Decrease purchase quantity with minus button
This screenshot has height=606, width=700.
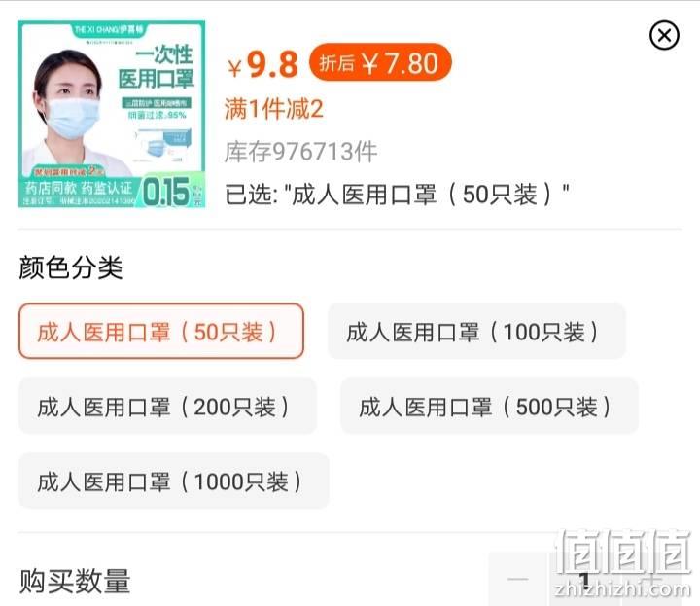[518, 579]
